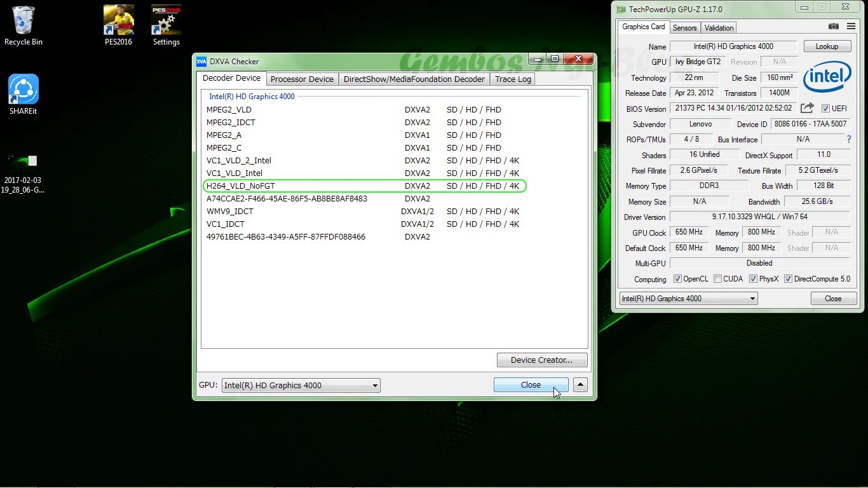Click the Bus Interface question mark icon
This screenshot has width=868, height=488.
tap(849, 139)
